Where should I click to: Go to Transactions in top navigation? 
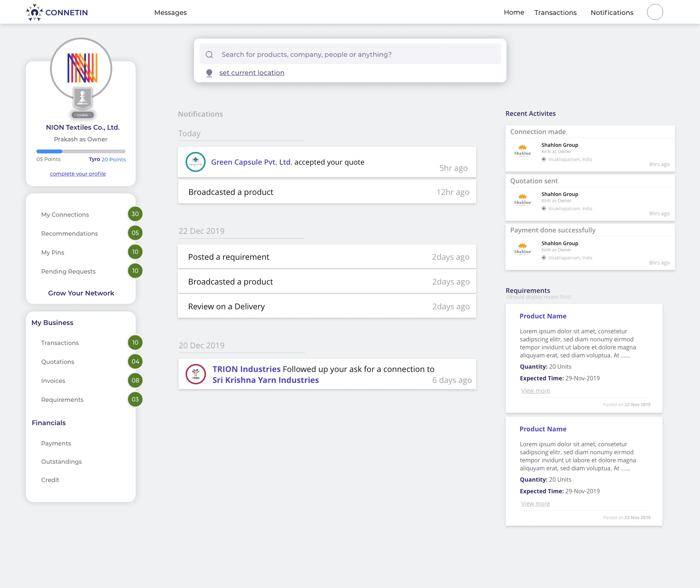(x=555, y=13)
